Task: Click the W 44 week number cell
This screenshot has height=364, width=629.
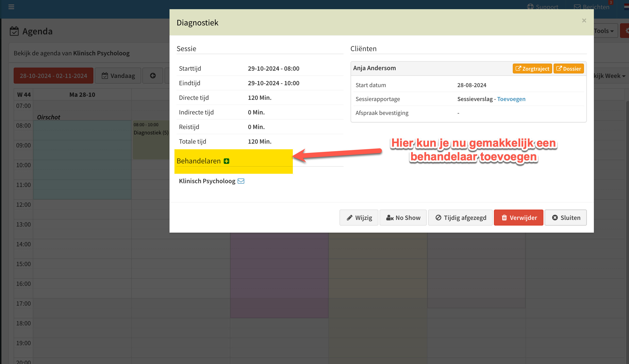Action: 24,95
